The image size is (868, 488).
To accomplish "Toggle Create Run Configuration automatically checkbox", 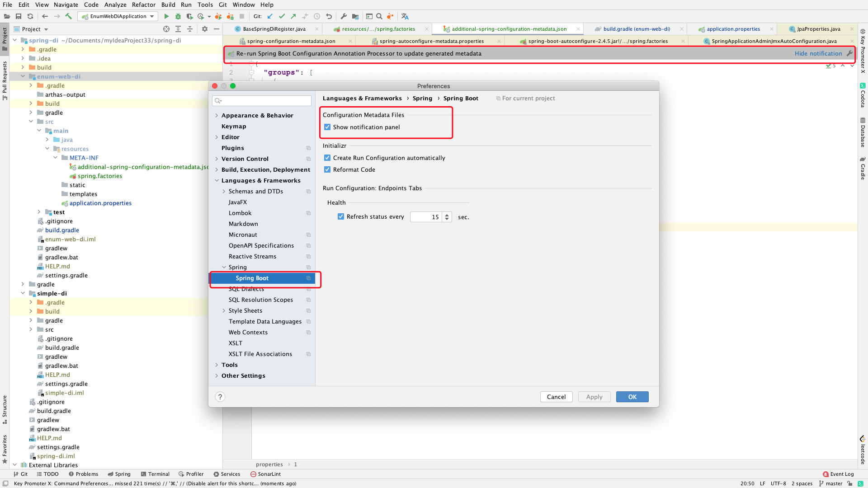I will click(x=327, y=158).
